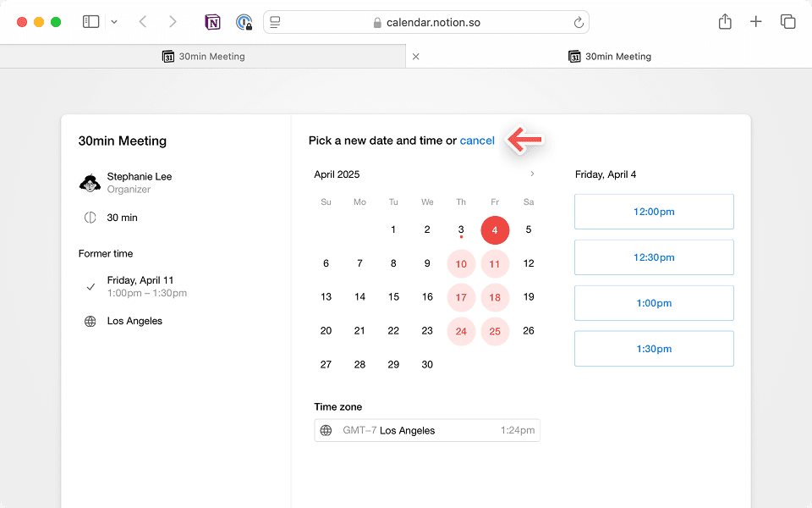Book the 12:00pm time slot

coord(653,212)
